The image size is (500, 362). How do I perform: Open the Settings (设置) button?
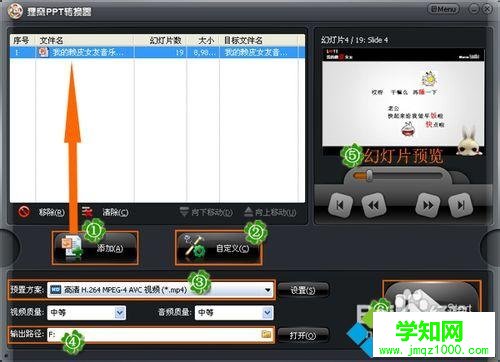(303, 290)
